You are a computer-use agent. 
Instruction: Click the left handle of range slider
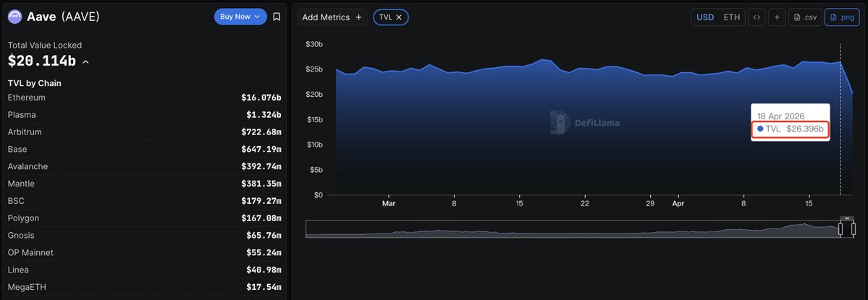[840, 228]
